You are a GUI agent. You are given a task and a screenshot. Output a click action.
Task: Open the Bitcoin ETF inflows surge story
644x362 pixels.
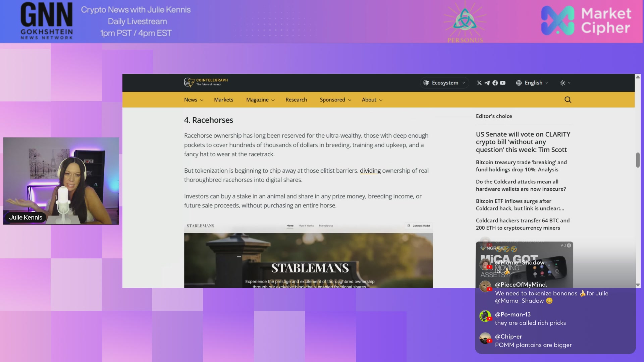(x=520, y=205)
